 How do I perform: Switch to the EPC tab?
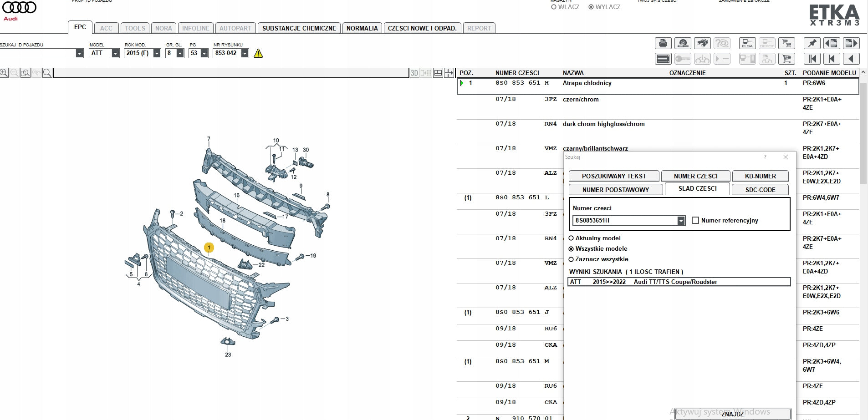pyautogui.click(x=80, y=27)
